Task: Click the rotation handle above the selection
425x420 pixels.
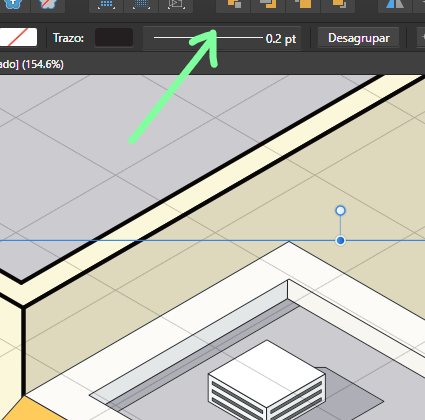Action: point(340,211)
